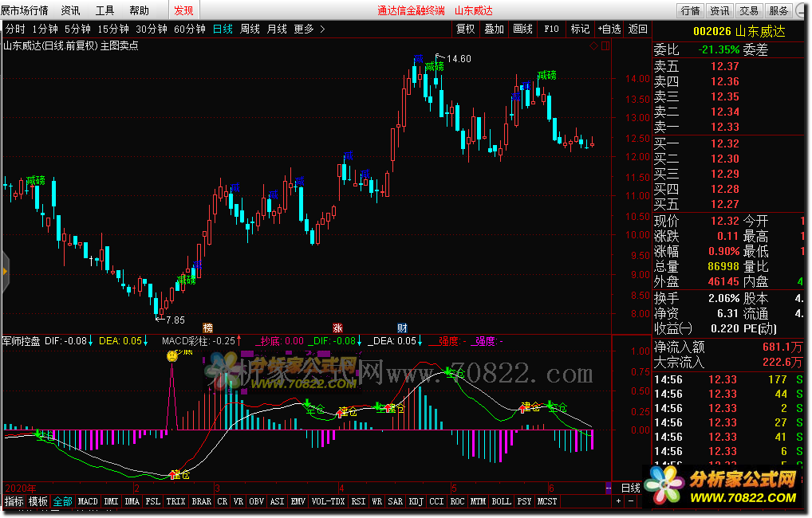Switch sub-chart to WR indicator
The width and height of the screenshot is (812, 518).
tap(377, 501)
